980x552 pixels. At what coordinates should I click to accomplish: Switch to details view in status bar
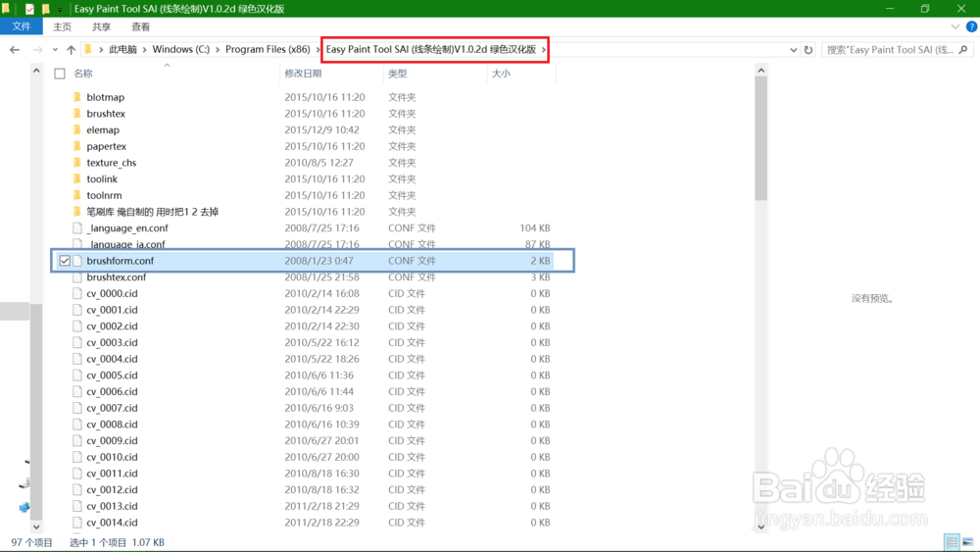pos(952,542)
